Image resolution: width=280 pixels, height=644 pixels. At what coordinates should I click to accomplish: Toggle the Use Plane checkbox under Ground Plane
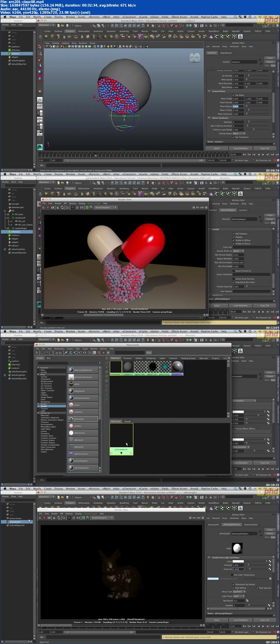(x=233, y=95)
